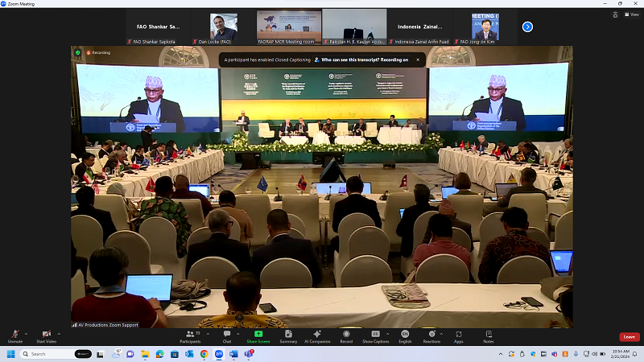Toggle Show Captions

pyautogui.click(x=375, y=335)
